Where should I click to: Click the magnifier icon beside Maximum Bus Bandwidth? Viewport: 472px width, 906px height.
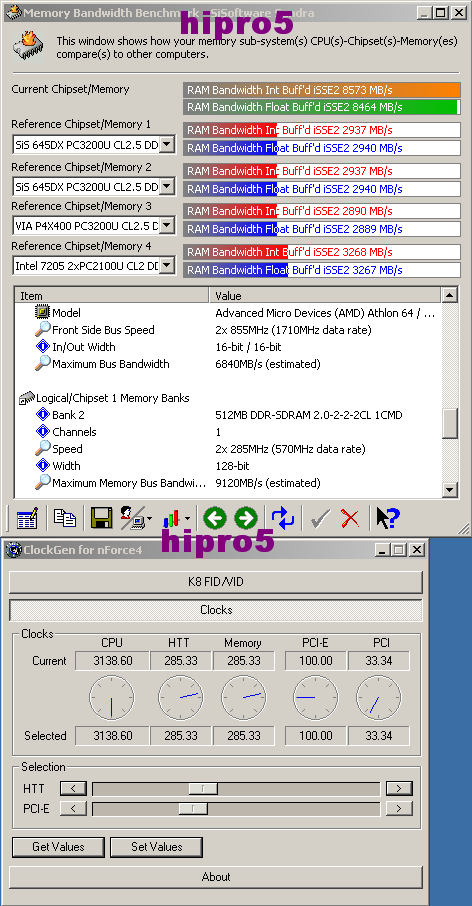42,363
